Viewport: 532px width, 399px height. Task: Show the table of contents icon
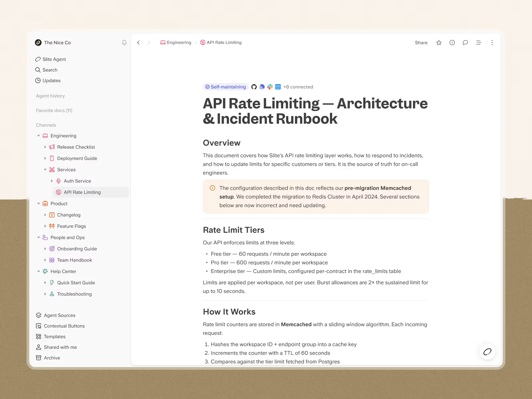click(479, 43)
